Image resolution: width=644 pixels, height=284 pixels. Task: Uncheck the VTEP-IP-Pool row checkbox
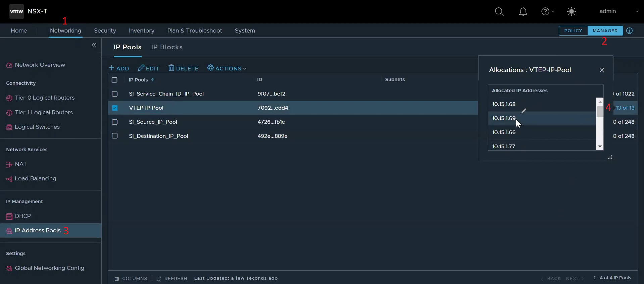point(115,108)
